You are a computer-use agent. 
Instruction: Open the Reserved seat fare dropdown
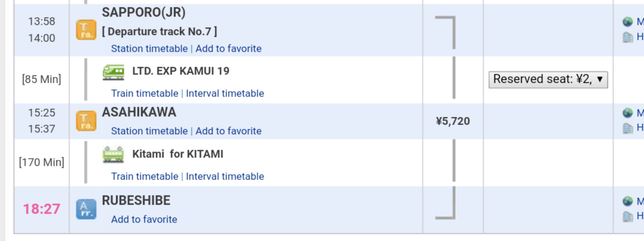(548, 79)
